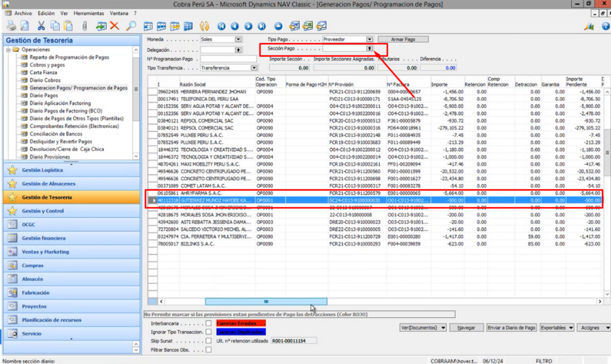This screenshot has width=611, height=364.
Task: Click the Copy toolbar icon
Action: point(55,26)
